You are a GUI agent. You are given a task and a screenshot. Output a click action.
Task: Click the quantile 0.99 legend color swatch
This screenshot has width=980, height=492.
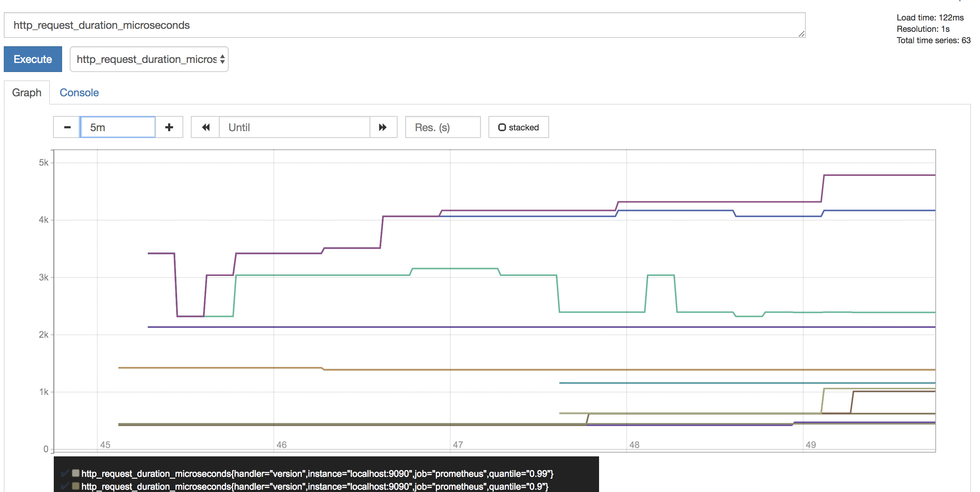point(76,473)
